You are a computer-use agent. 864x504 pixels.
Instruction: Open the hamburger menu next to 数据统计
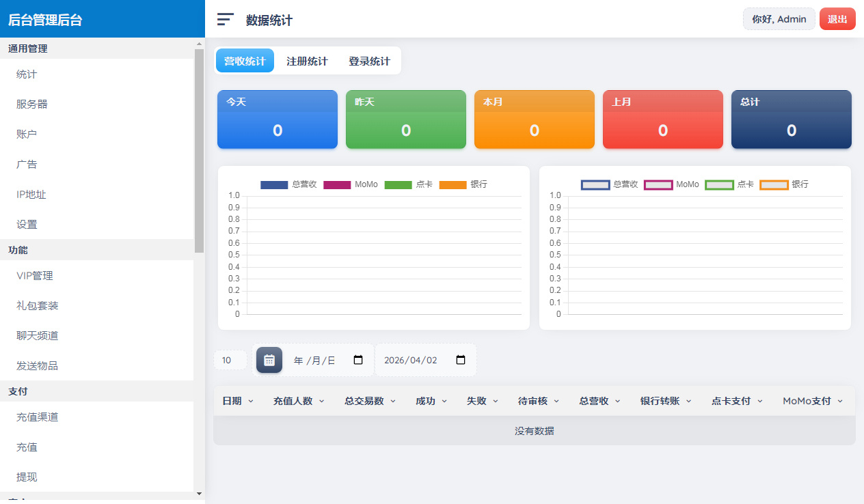point(225,19)
